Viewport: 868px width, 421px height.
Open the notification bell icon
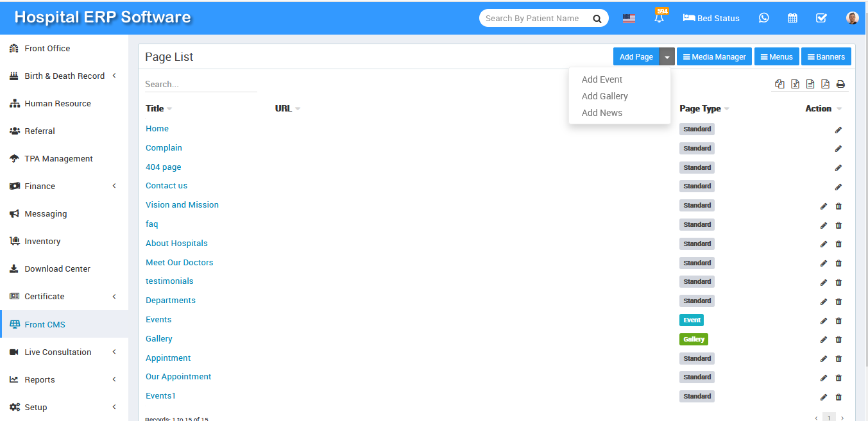[659, 19]
